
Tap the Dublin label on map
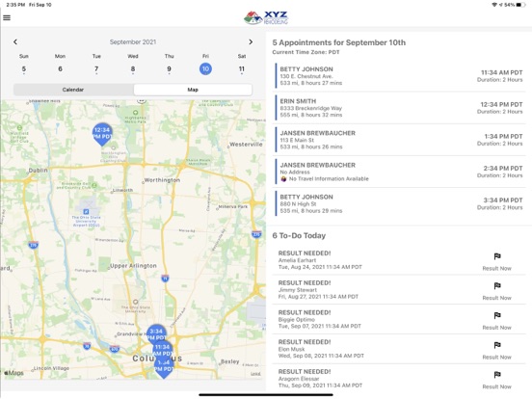click(38, 170)
